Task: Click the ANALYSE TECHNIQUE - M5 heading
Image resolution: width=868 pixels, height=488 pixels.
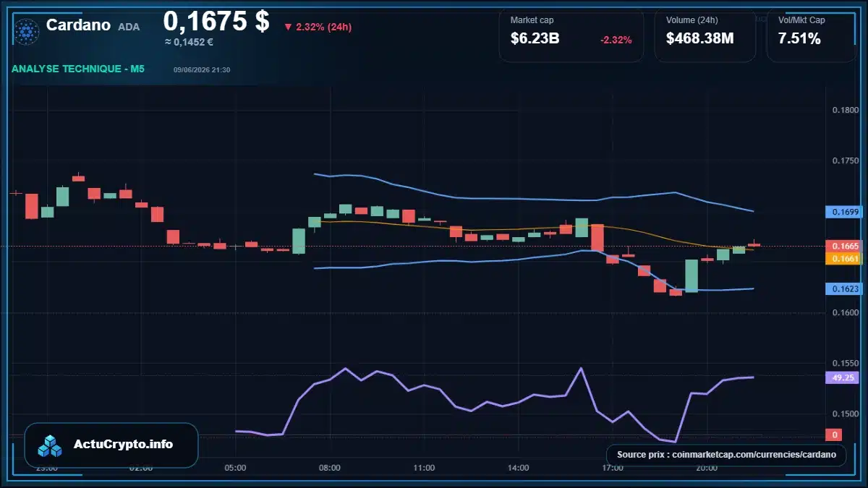Action: (x=78, y=69)
